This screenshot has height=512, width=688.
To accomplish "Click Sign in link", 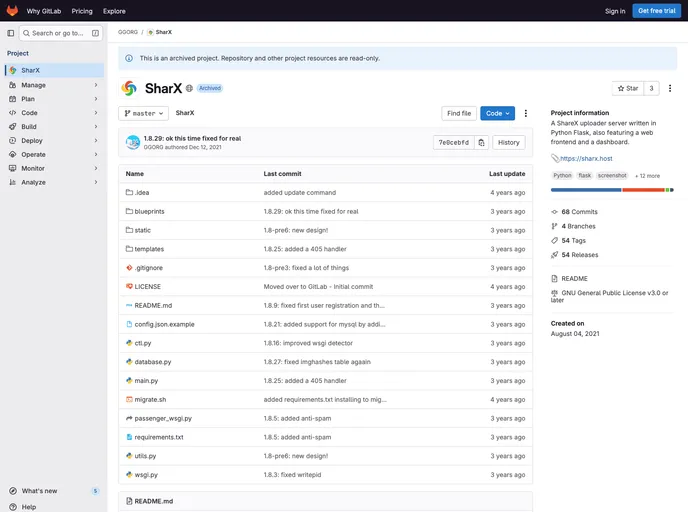I will click(x=615, y=11).
